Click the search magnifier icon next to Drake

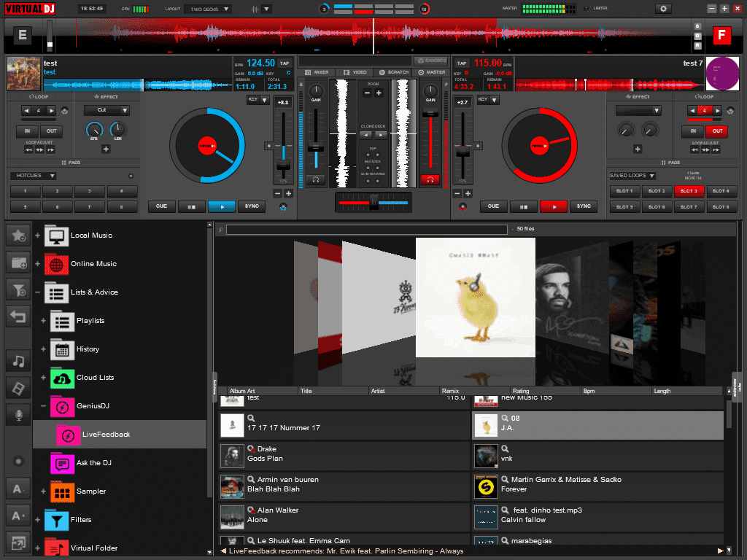click(x=251, y=449)
